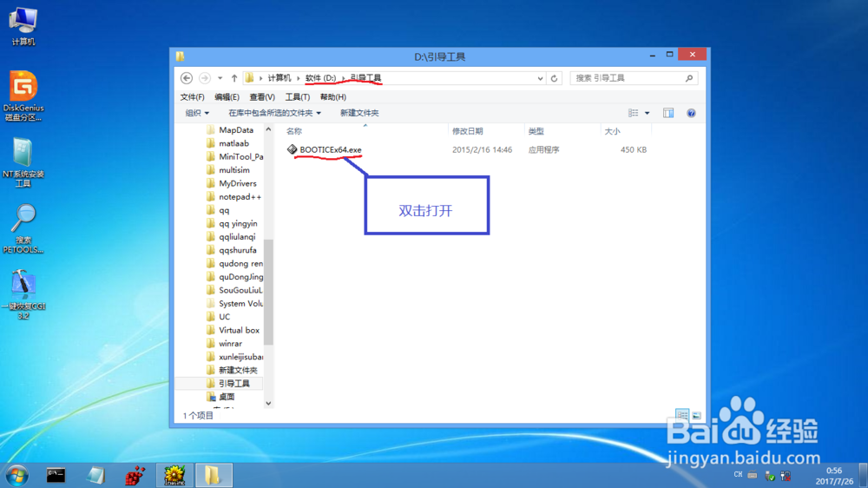Open 在库中包含所选的文件夹 dropdown

(274, 113)
